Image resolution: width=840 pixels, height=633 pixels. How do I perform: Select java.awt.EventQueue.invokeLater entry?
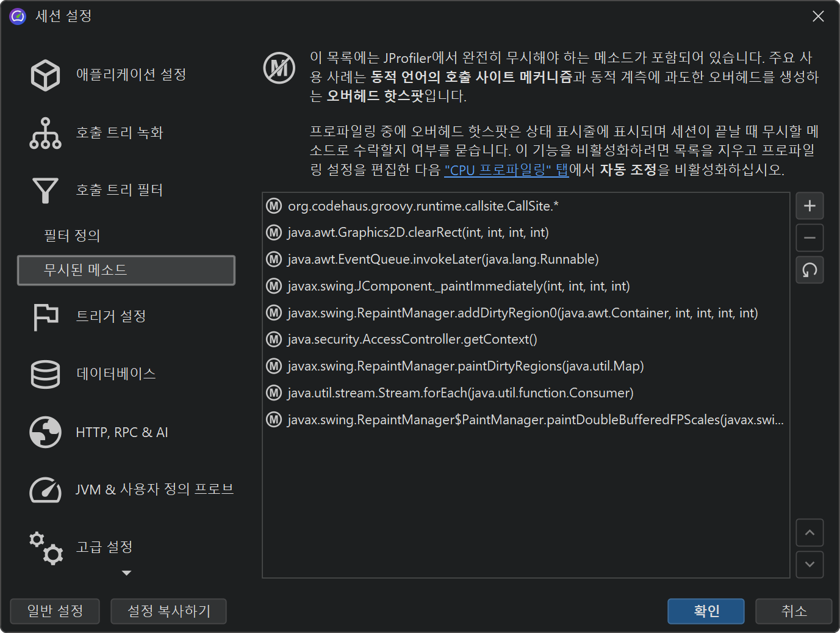pyautogui.click(x=526, y=259)
